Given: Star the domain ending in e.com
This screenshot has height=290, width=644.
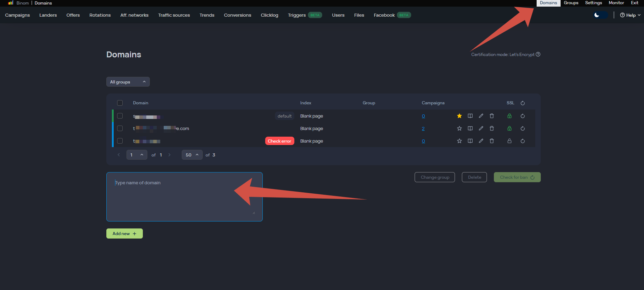Looking at the screenshot, I should coord(459,128).
